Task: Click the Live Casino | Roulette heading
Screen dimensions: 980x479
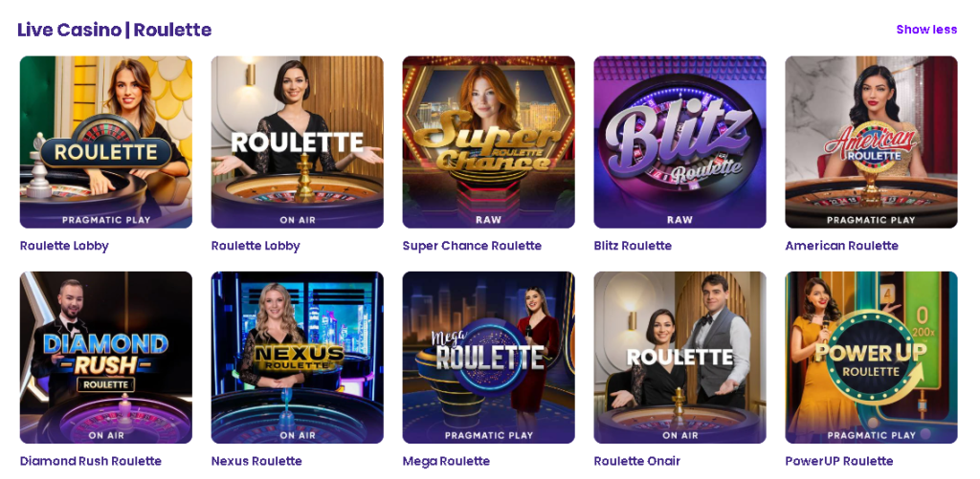Action: pyautogui.click(x=114, y=30)
